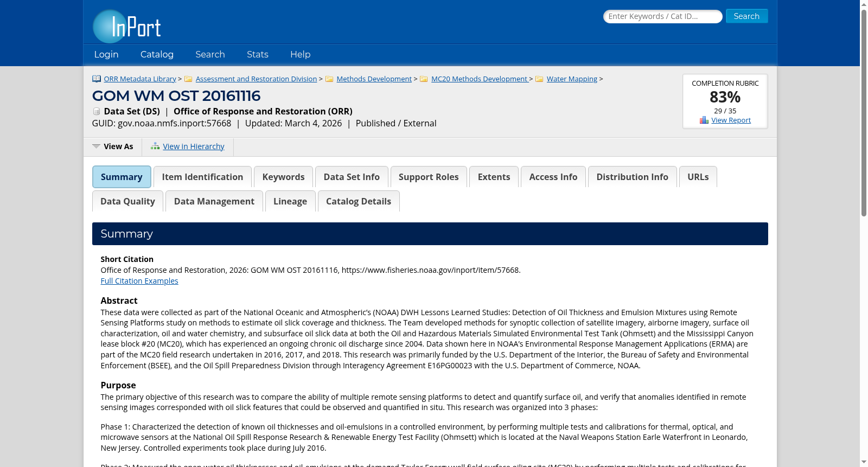Viewport: 868px width, 467px height.
Task: Open MC20 Methods Development breadcrumb link
Action: tap(479, 79)
